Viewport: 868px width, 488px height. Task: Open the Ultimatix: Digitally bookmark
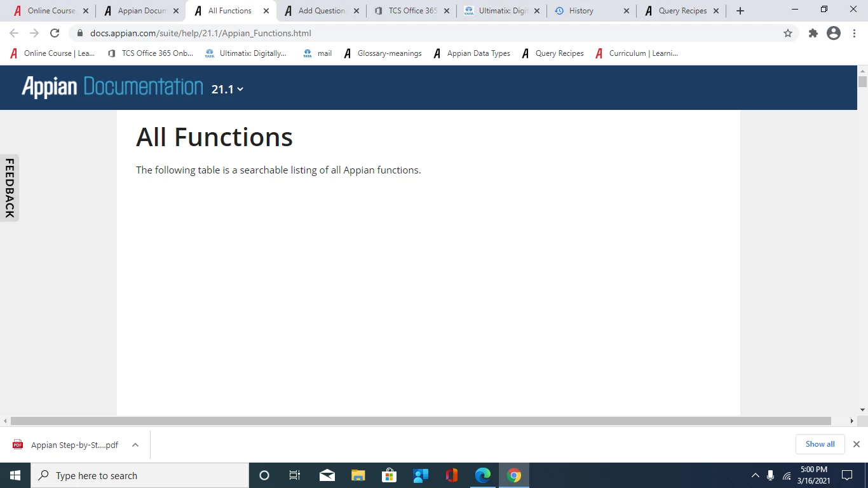point(246,53)
